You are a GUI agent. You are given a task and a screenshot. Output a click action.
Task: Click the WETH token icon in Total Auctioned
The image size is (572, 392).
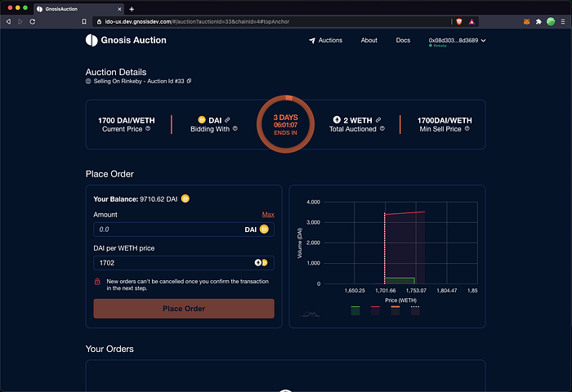click(337, 119)
